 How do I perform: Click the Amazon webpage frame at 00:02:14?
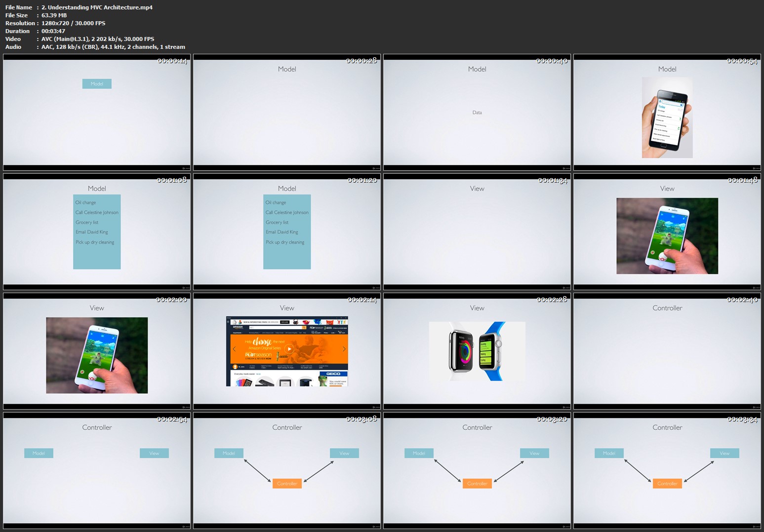(x=287, y=351)
